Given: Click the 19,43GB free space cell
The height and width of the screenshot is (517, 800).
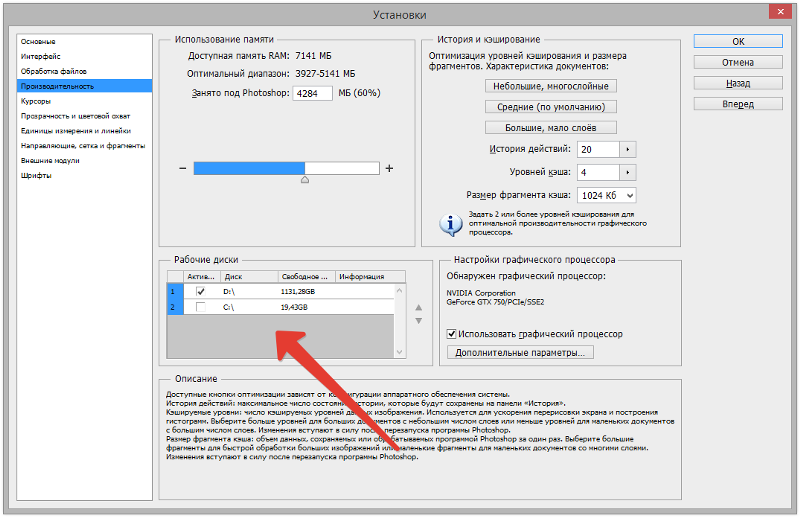Looking at the screenshot, I should click(294, 307).
